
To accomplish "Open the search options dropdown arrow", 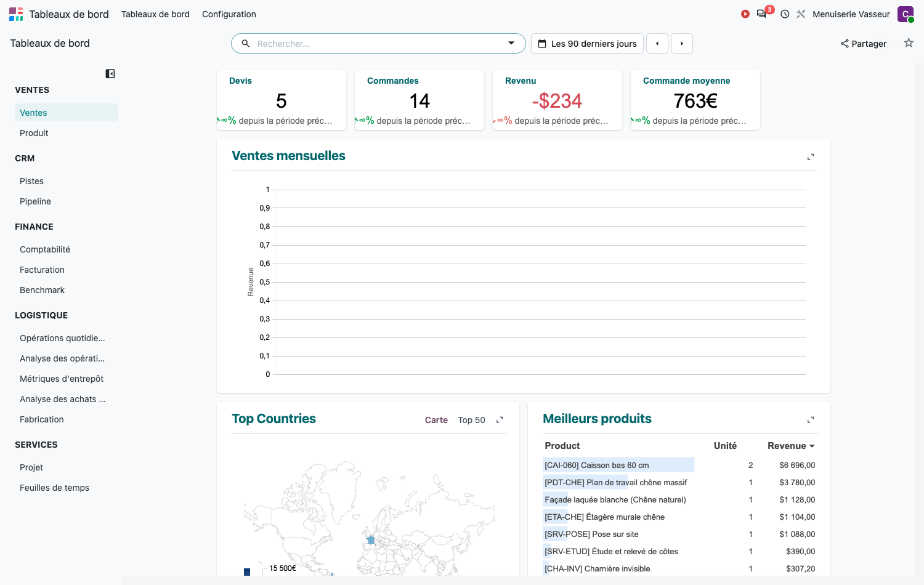I will [x=511, y=43].
